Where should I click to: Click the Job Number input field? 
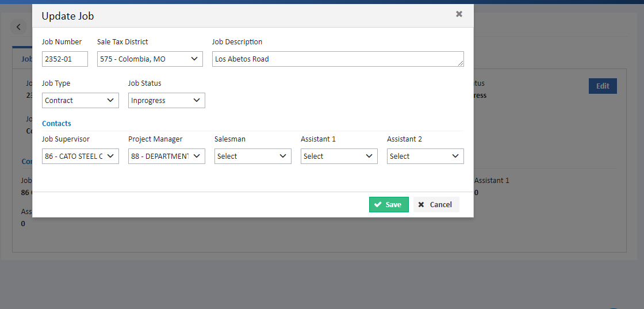click(x=65, y=59)
